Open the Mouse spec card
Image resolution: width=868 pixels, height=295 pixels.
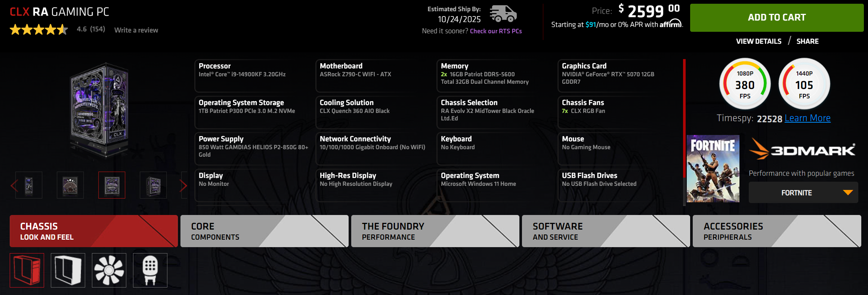(x=616, y=148)
